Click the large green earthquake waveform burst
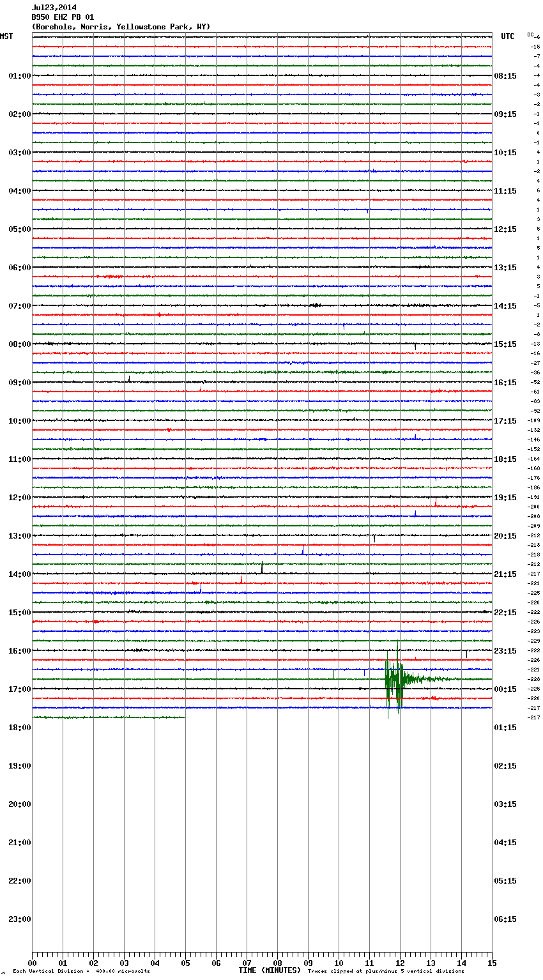Screen dimensions: 543x980 click(396, 679)
